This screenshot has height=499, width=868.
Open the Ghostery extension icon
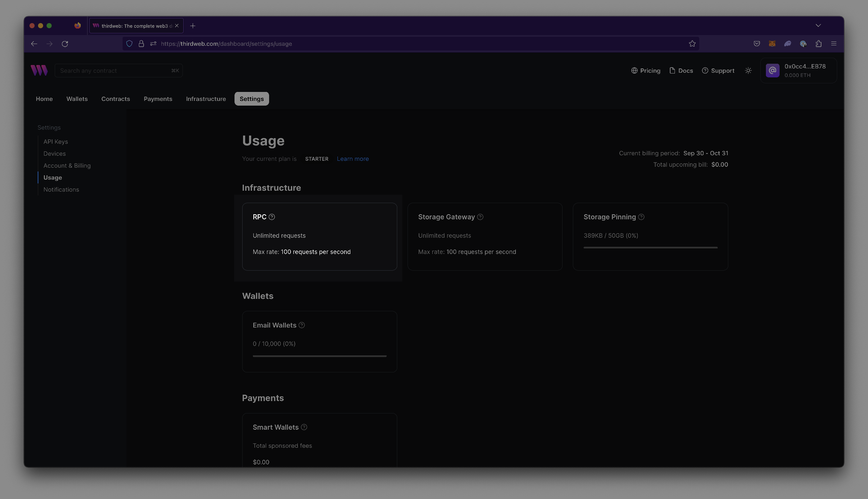pyautogui.click(x=788, y=44)
